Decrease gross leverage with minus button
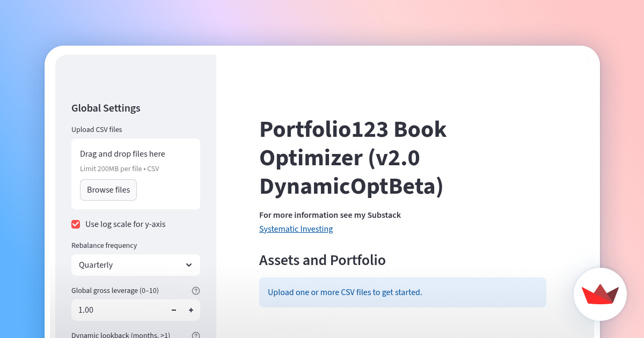Viewport: 644px width, 338px height. [174, 310]
